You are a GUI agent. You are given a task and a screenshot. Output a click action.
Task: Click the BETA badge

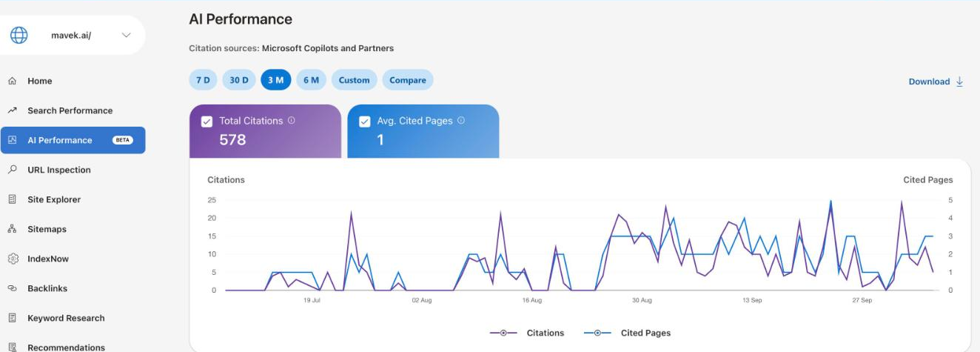[122, 140]
